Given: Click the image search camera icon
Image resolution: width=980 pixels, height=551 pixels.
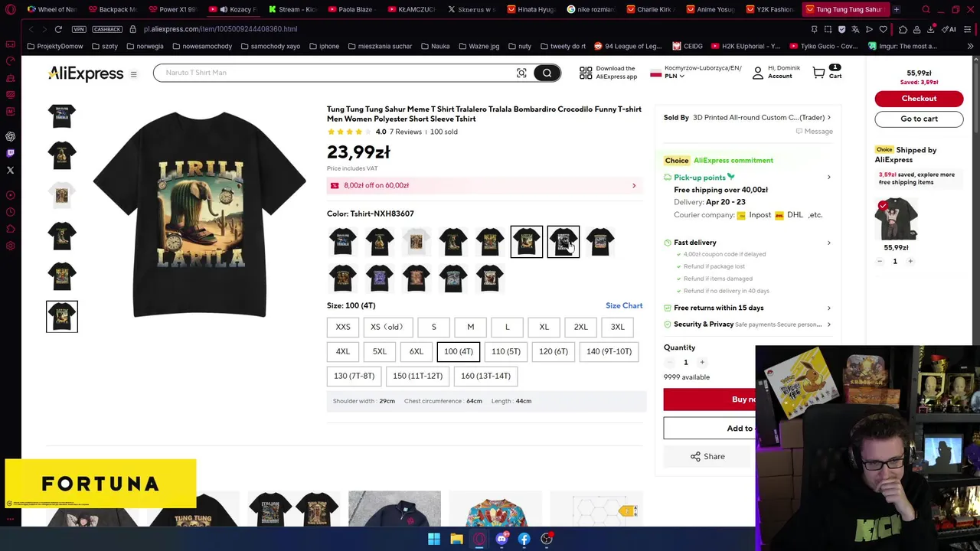Looking at the screenshot, I should click(521, 73).
